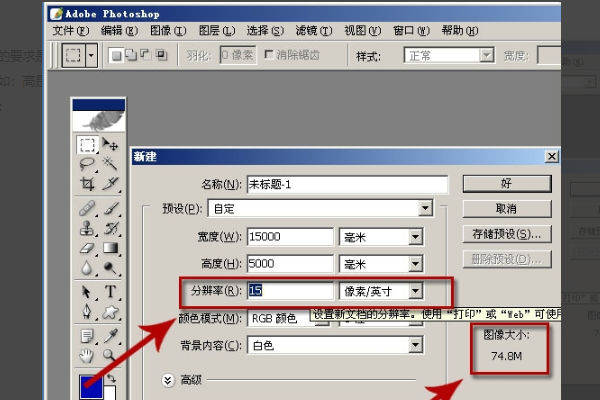Viewport: 600px width, 400px height.
Task: Select the Slice tool
Action: pyautogui.click(x=110, y=184)
